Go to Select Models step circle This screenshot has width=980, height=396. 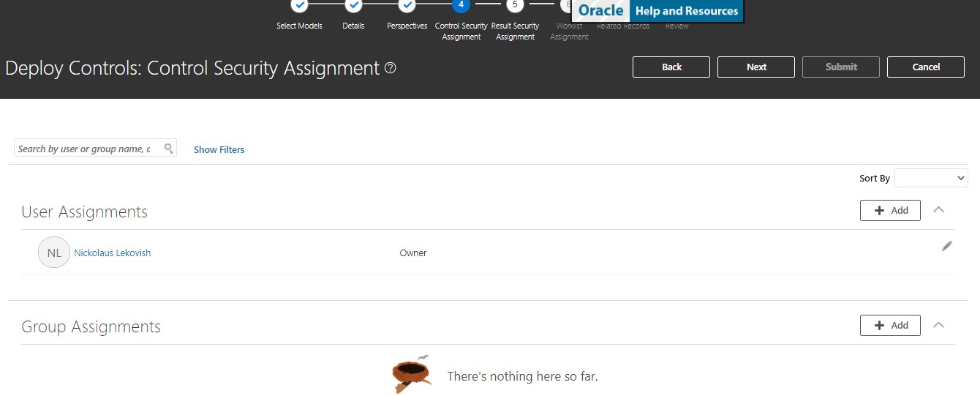point(299,5)
